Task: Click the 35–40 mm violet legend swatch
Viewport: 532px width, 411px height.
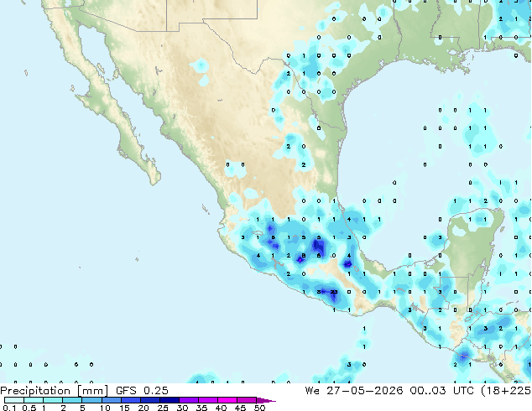Action: click(x=208, y=400)
